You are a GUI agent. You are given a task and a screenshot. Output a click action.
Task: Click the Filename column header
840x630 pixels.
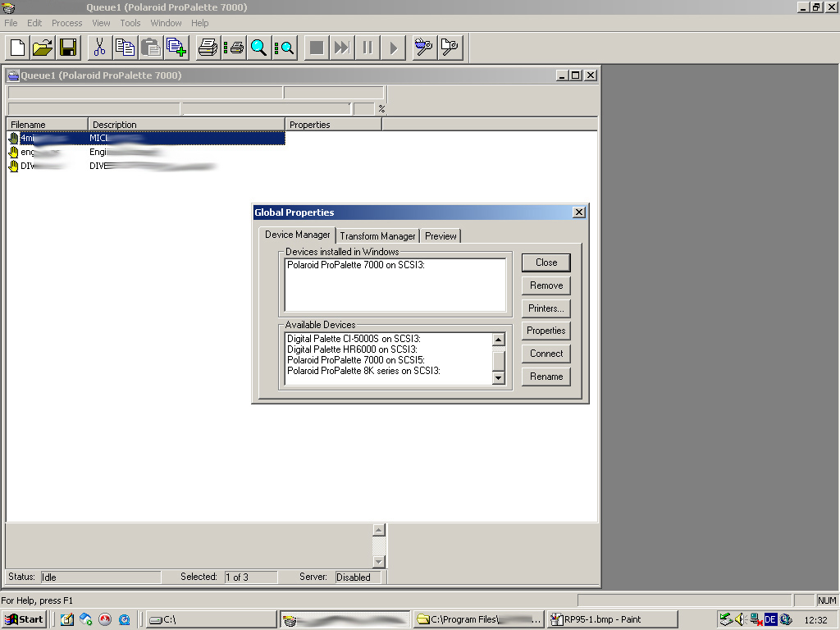click(x=47, y=125)
